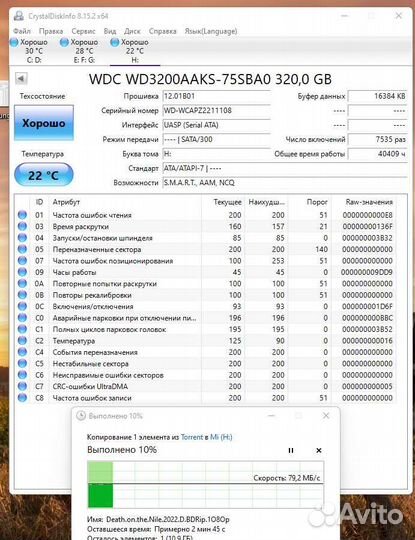Open the Справка menu

(163, 31)
